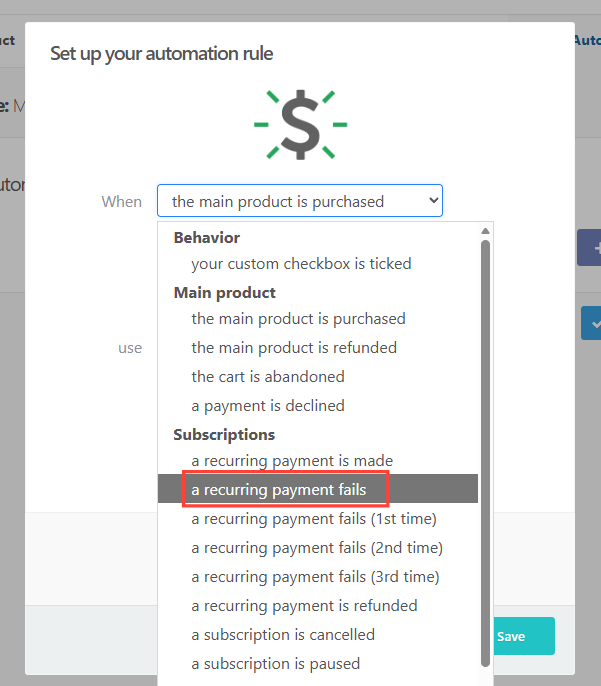Choose 'the main product is purchased' option
This screenshot has height=686, width=601.
[x=298, y=319]
